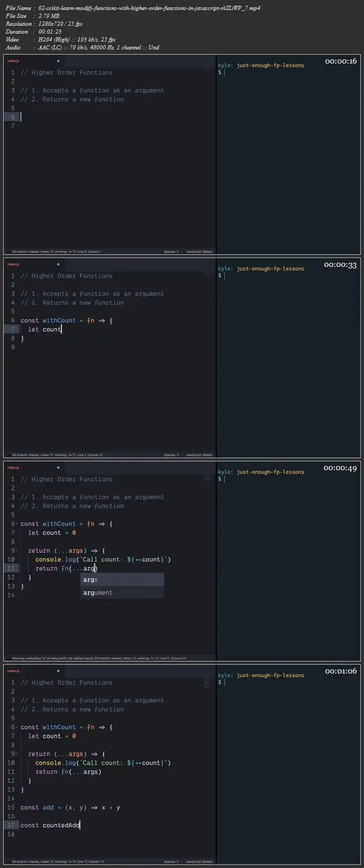The width and height of the screenshot is (364, 868).
Task: Open the 'Spaces: 2' indentation menu in the 00:00:16 frame
Action: pos(171,252)
